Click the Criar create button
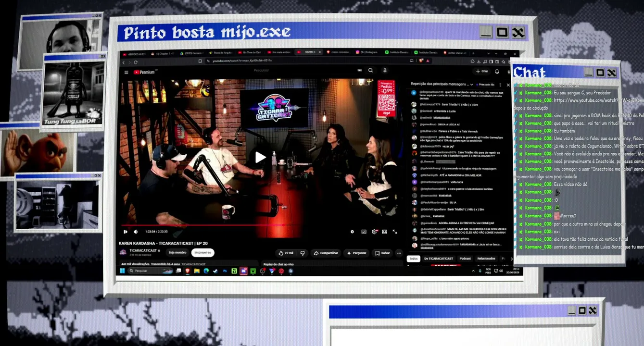The image size is (644, 346). [x=481, y=71]
